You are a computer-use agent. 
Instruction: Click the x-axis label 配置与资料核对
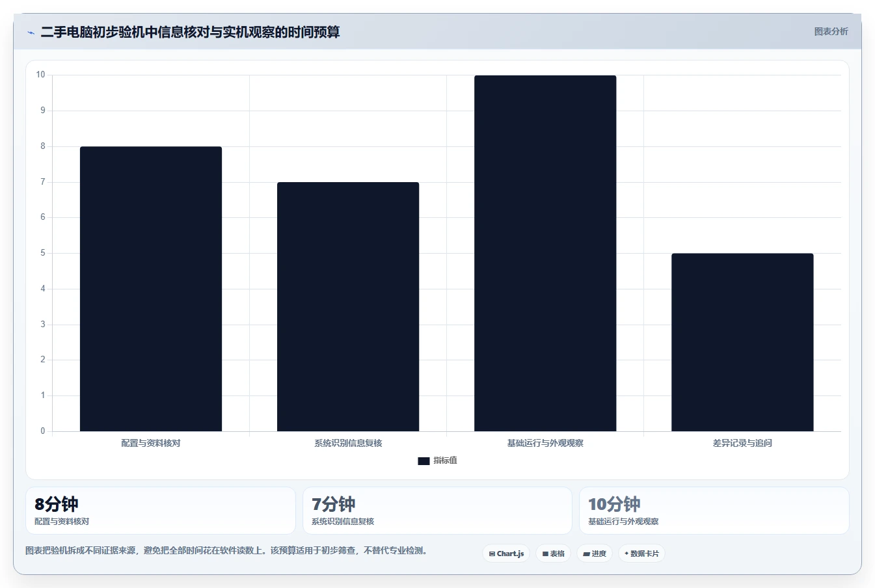(151, 443)
